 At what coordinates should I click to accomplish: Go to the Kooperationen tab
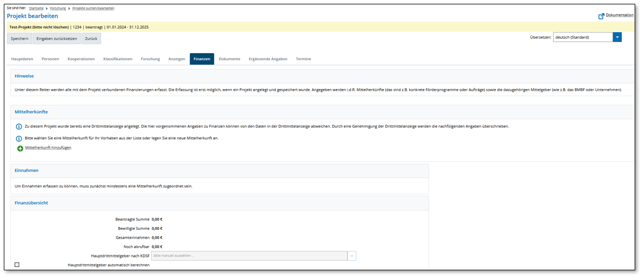[81, 59]
